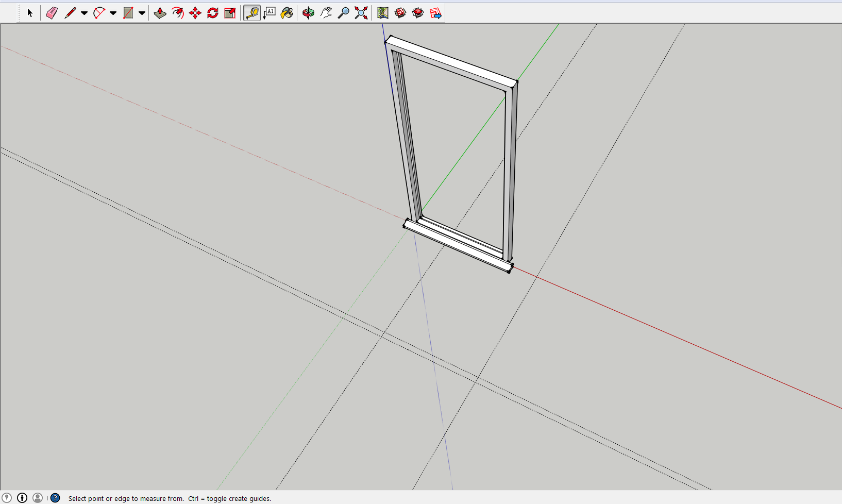Pick the Eraser tool
Viewport: 842px width, 504px height.
tap(52, 13)
